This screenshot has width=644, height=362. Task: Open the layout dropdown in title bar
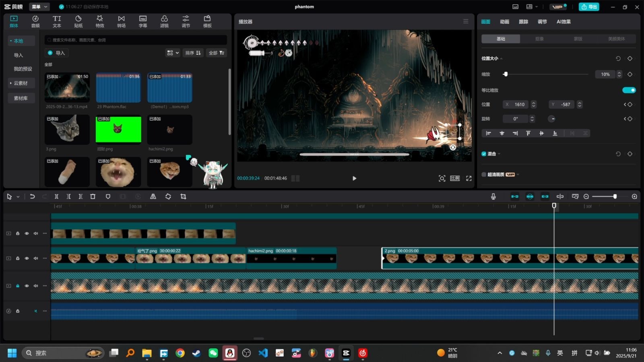532,7
